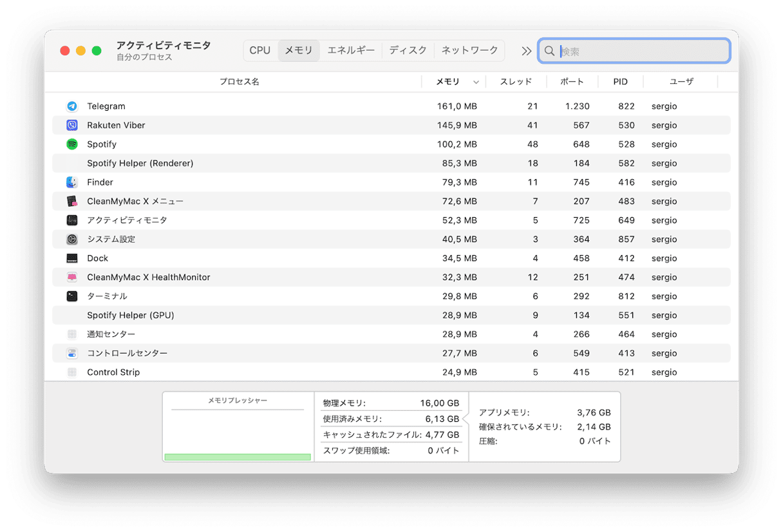Viewport: 783px width, 532px height.
Task: Click the CleanMyMac X メニュー icon
Action: click(72, 202)
